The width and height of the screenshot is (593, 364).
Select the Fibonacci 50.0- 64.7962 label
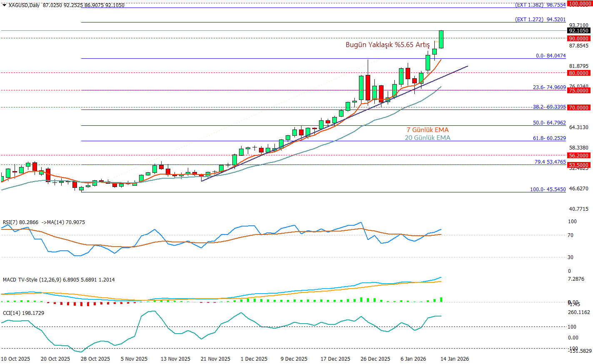pos(549,123)
